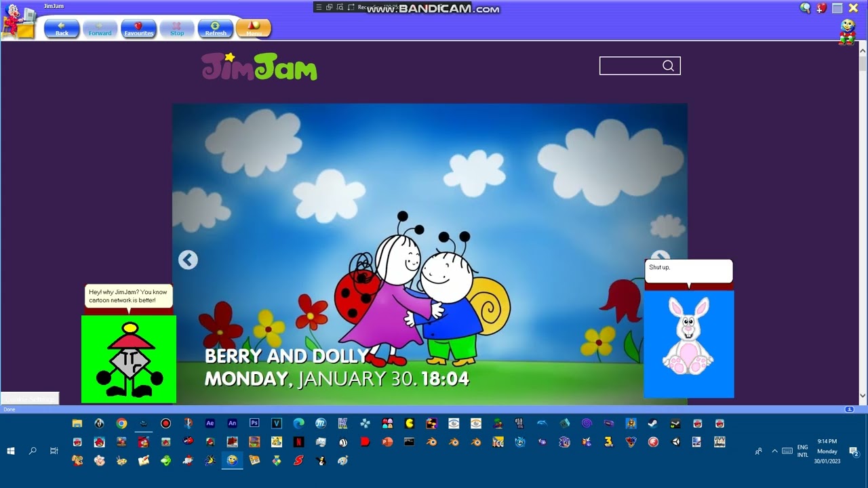Open the Windows Start menu
The width and height of the screenshot is (868, 488).
(x=11, y=451)
